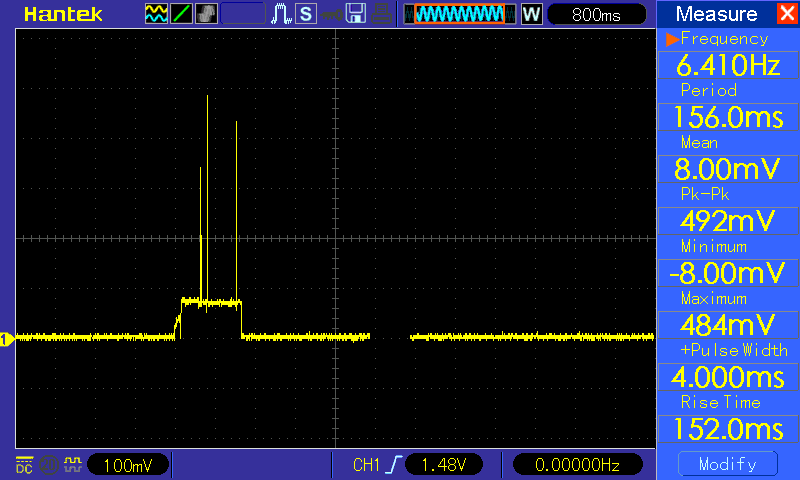Click the Hantek logo
Screen dimensions: 800x480
pyautogui.click(x=63, y=14)
